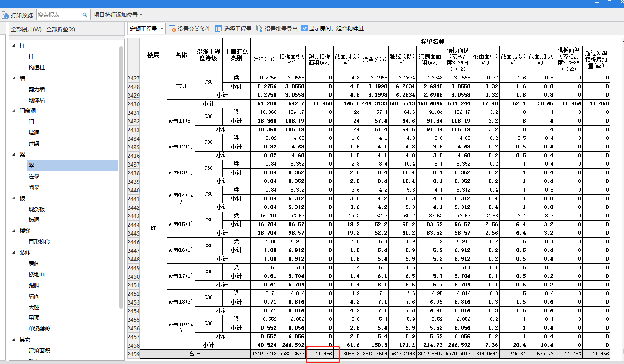Click the 打印预览 label

(x=22, y=15)
